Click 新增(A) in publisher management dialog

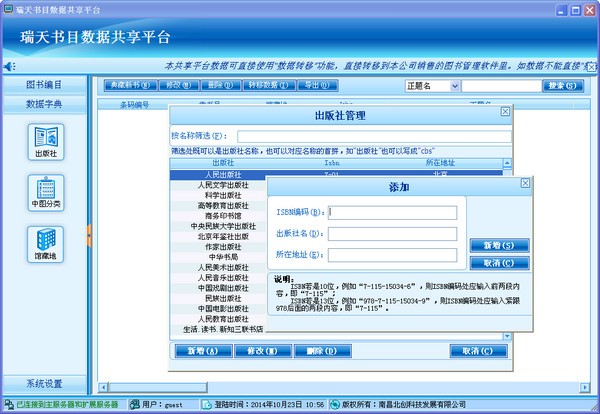coord(204,351)
